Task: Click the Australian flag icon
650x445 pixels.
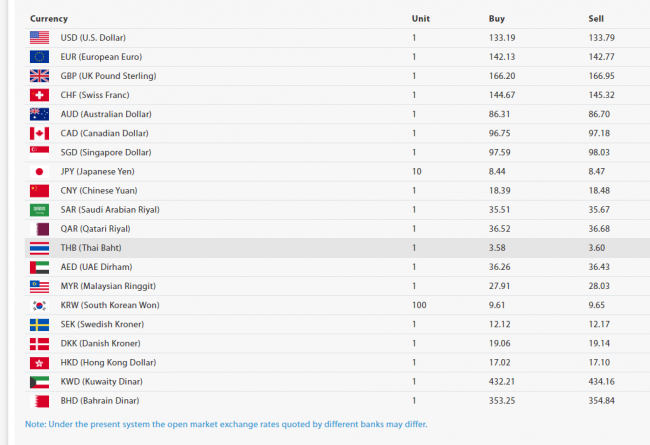Action: coord(39,114)
